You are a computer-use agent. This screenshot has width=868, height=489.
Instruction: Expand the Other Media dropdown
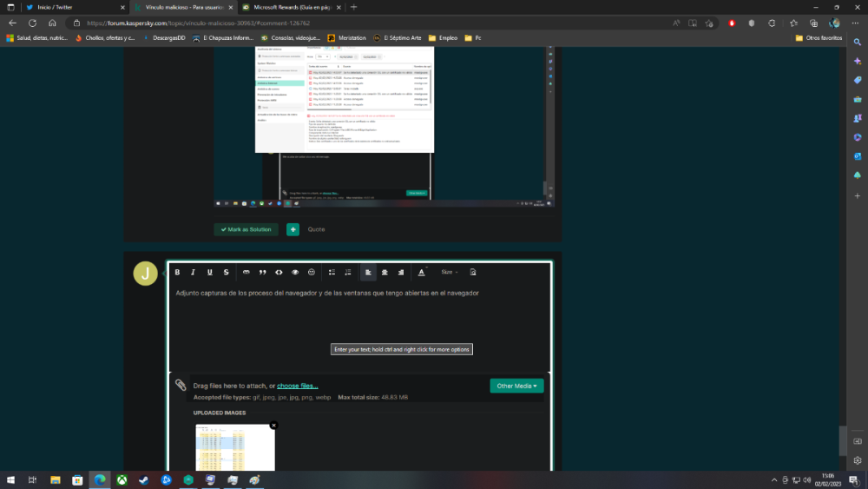pos(516,386)
